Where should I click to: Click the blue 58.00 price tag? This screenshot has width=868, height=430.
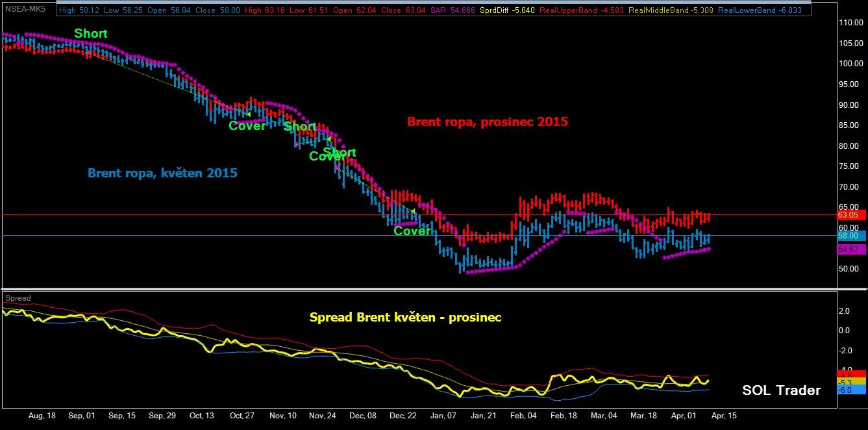click(x=851, y=235)
